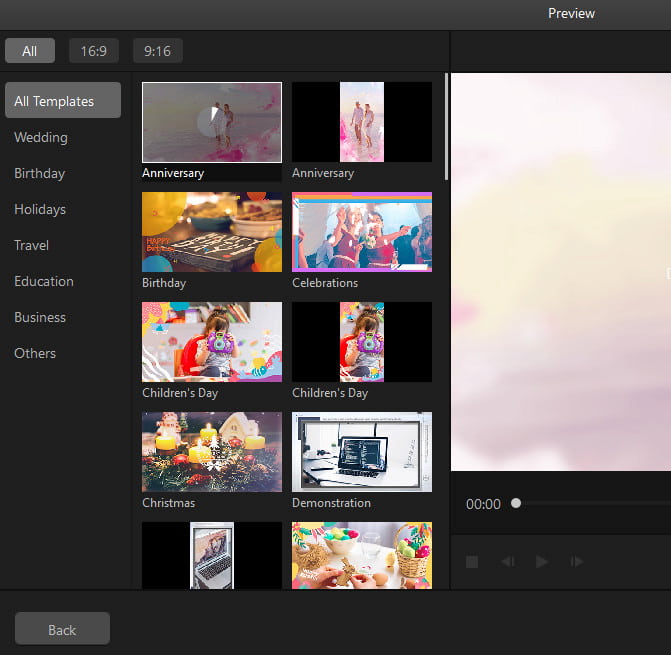Click the Celebrations label text
This screenshot has width=671, height=655.
click(325, 283)
